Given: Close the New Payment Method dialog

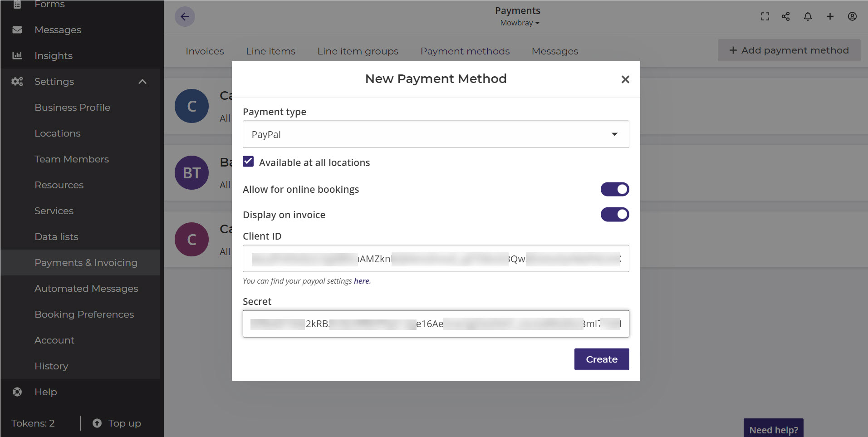Looking at the screenshot, I should click(x=625, y=79).
